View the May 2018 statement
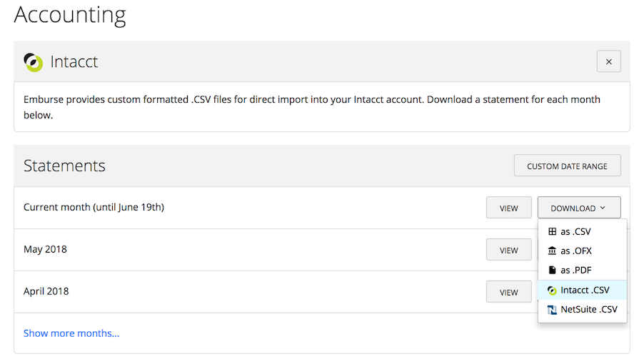The width and height of the screenshot is (644, 359). 508,251
